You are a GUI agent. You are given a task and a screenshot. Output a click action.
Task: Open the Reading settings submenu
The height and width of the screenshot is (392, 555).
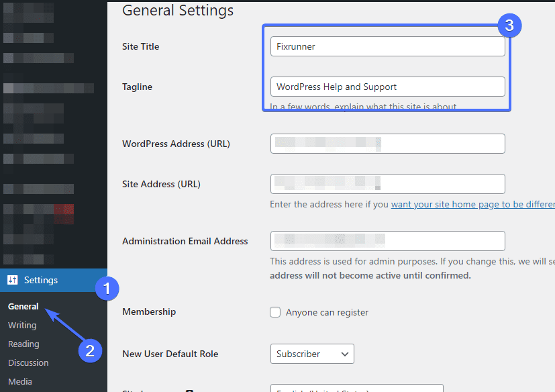[23, 344]
